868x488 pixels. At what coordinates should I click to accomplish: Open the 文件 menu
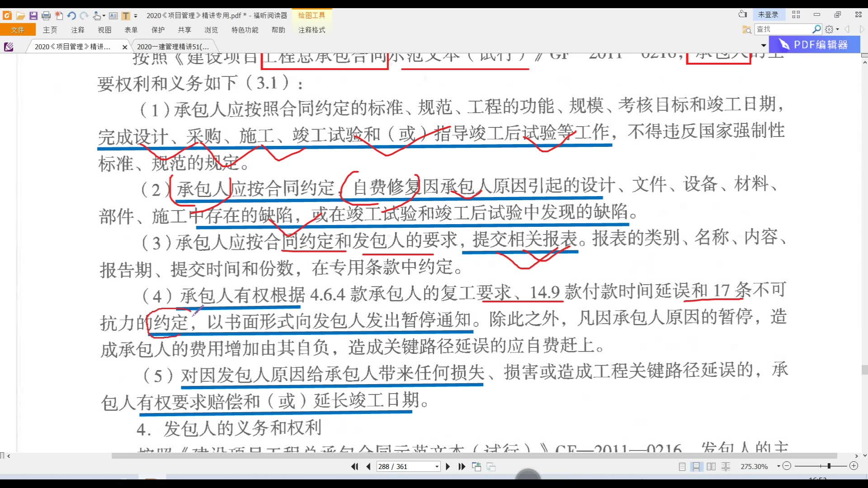(x=17, y=30)
